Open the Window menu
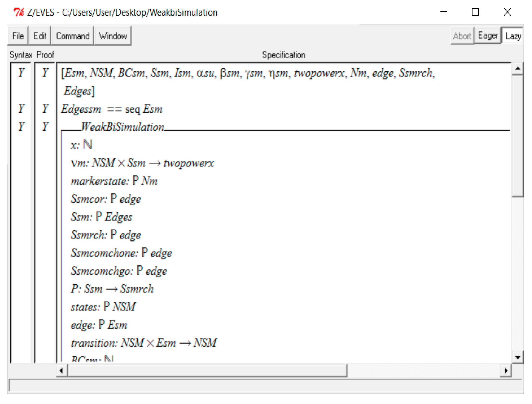This screenshot has width=532, height=404. click(113, 36)
